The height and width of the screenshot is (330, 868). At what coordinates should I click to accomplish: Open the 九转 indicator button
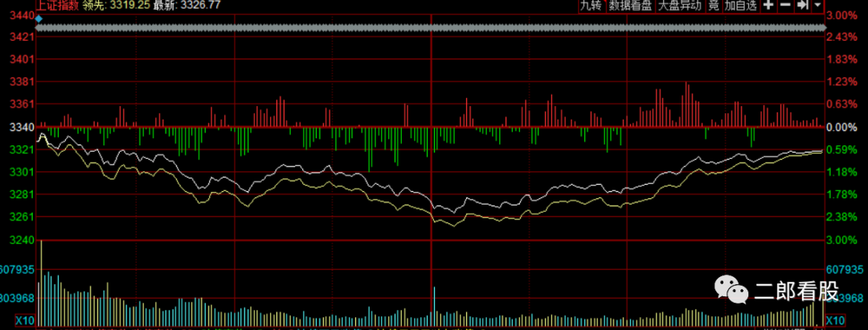point(591,6)
